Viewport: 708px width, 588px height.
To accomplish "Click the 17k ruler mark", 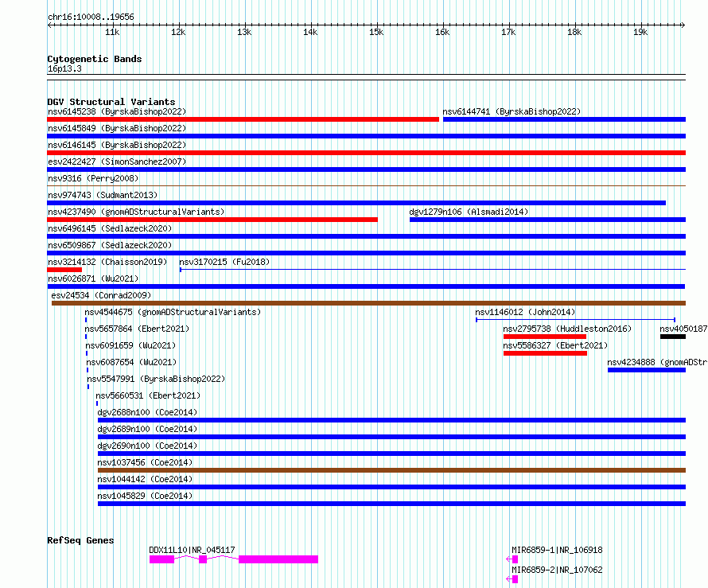I will (x=508, y=33).
